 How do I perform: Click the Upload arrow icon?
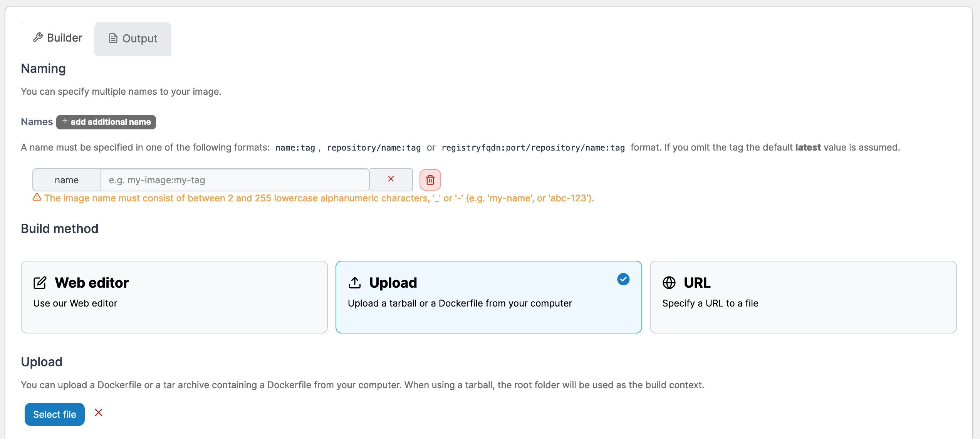(x=354, y=283)
